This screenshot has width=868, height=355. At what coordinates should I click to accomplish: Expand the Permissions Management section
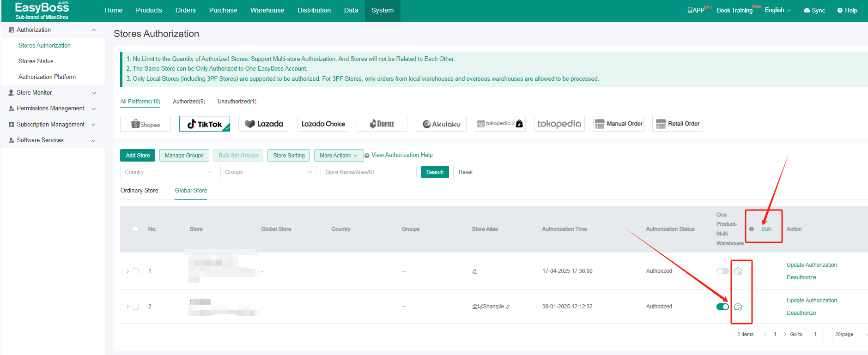click(x=94, y=108)
